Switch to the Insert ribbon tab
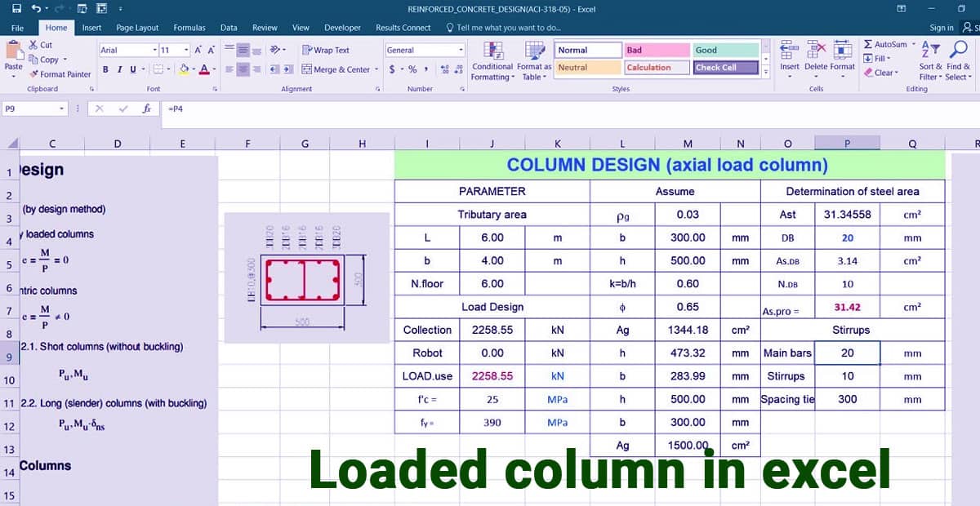The height and width of the screenshot is (506, 980). 91,28
